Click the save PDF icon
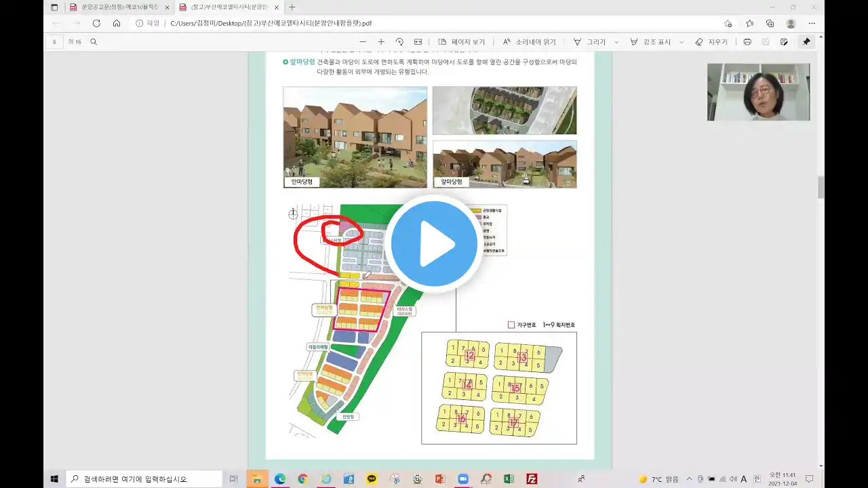This screenshot has height=488, width=868. click(x=766, y=42)
